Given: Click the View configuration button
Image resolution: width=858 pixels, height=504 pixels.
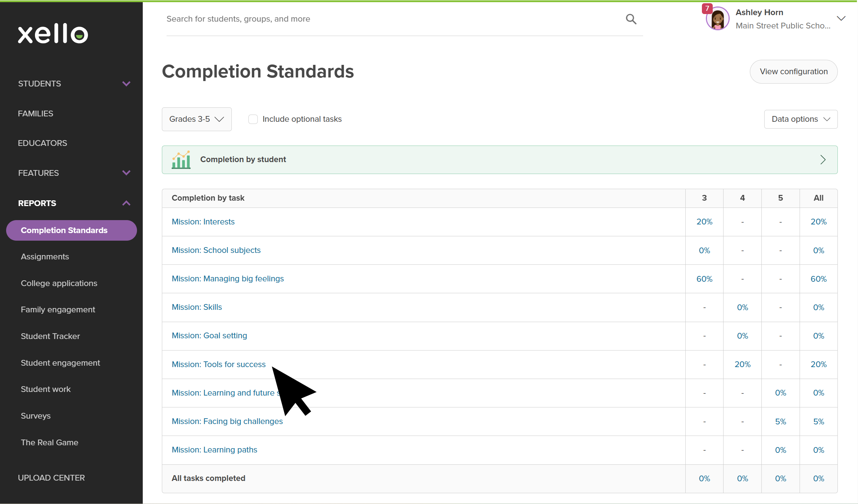Looking at the screenshot, I should pyautogui.click(x=793, y=72).
